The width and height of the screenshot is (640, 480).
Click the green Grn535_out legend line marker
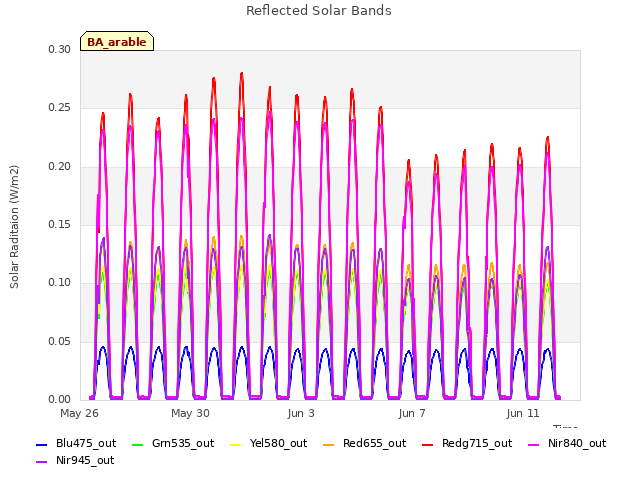coord(138,445)
